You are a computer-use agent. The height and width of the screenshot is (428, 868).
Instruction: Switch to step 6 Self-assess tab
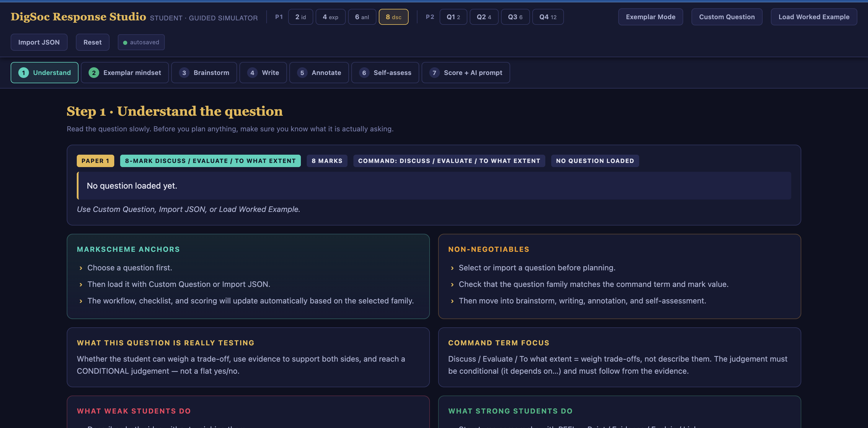pos(385,72)
